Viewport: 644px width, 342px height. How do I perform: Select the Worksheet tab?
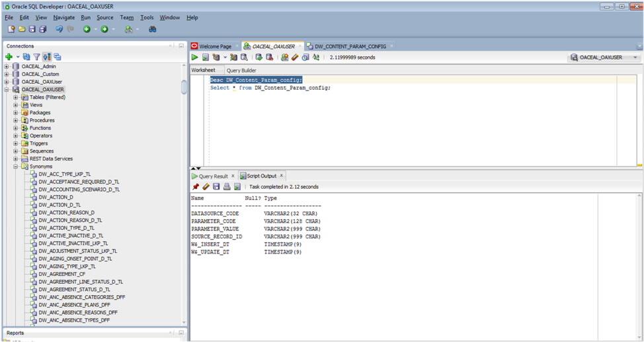tap(203, 70)
